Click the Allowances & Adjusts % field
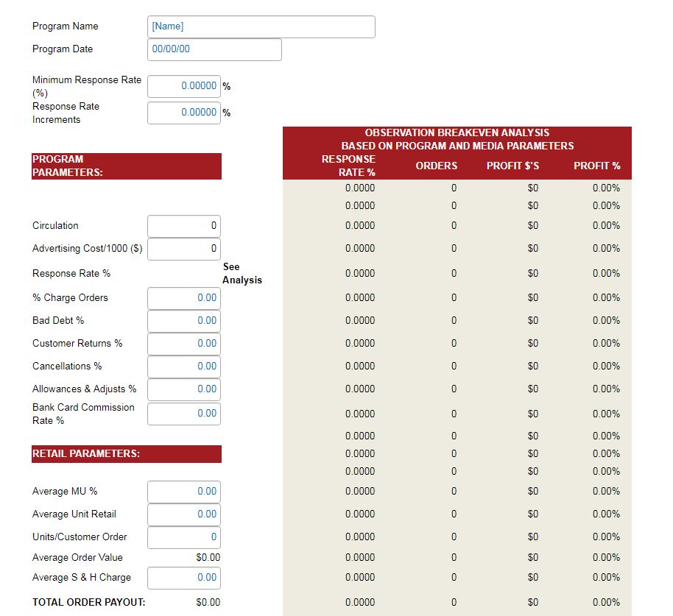673x616 pixels. pyautogui.click(x=183, y=389)
